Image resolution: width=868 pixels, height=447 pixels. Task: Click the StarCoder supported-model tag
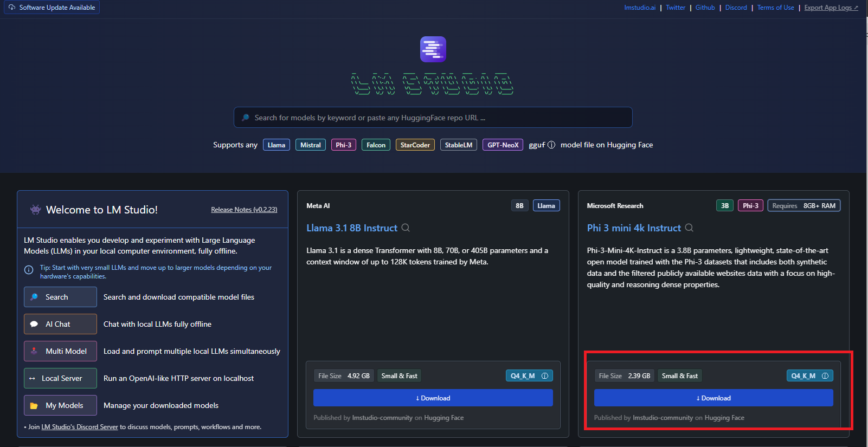[415, 145]
